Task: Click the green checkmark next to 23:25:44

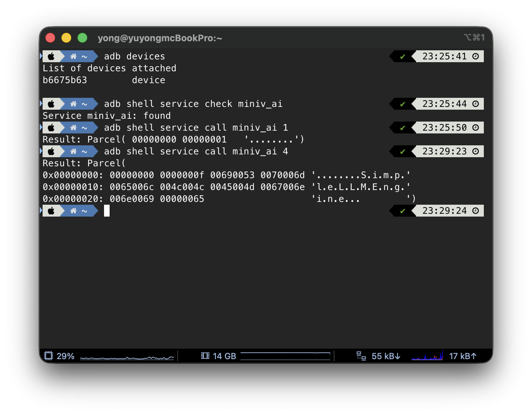Action: (402, 104)
